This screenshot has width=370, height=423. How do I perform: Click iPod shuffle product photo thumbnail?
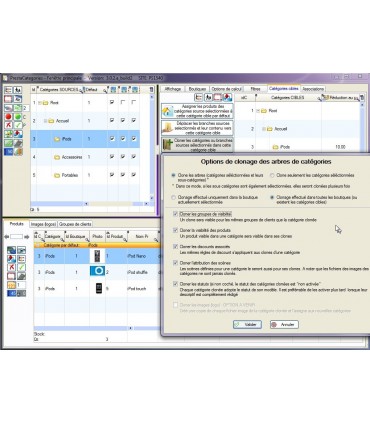coord(97,271)
